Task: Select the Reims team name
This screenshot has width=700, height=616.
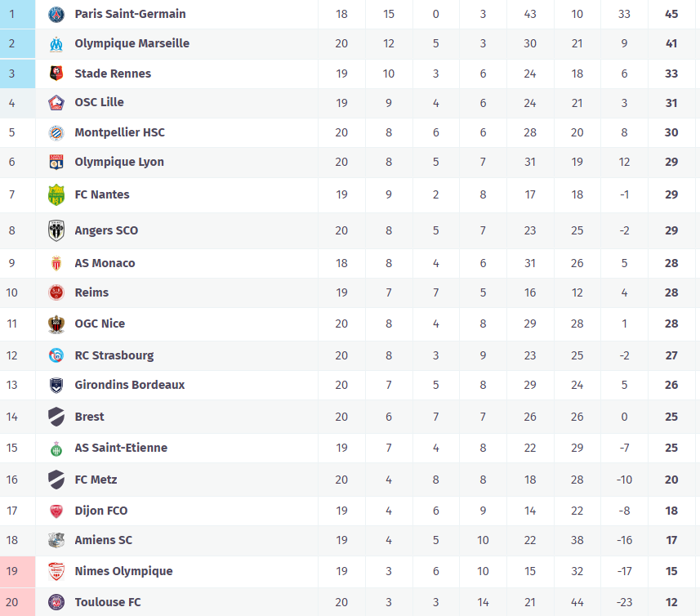Action: pos(91,292)
